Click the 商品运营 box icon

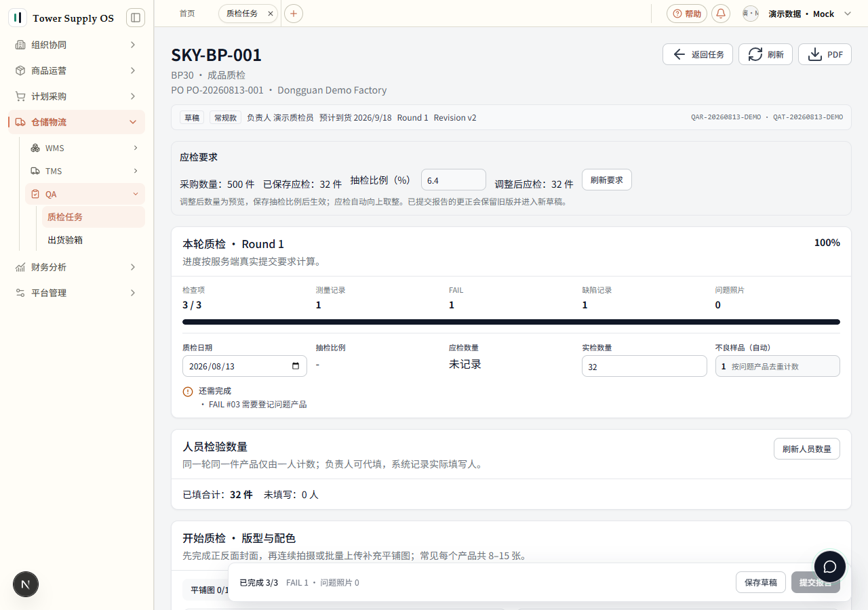(x=20, y=70)
